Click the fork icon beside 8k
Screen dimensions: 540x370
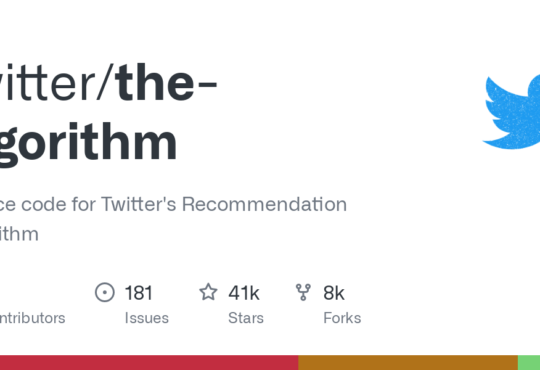click(303, 292)
